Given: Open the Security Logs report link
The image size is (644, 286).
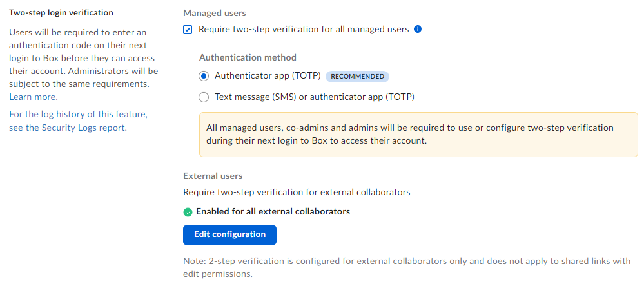Looking at the screenshot, I should point(78,120).
